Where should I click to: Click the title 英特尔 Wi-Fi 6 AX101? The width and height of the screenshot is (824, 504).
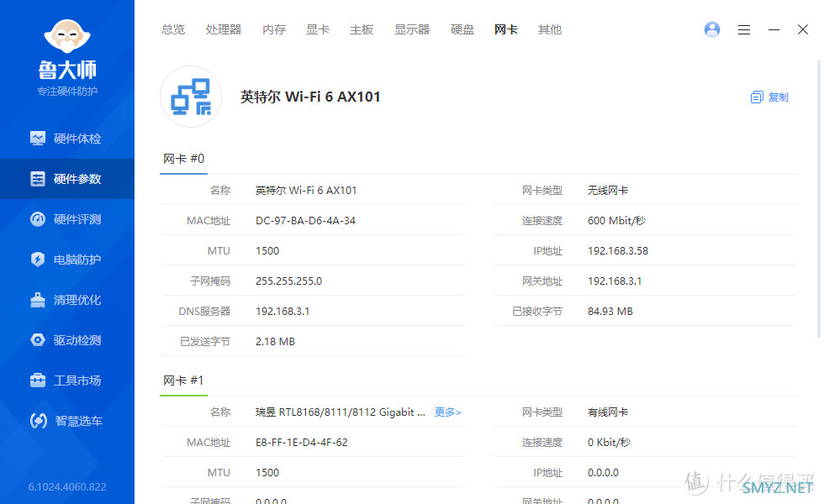tap(310, 97)
